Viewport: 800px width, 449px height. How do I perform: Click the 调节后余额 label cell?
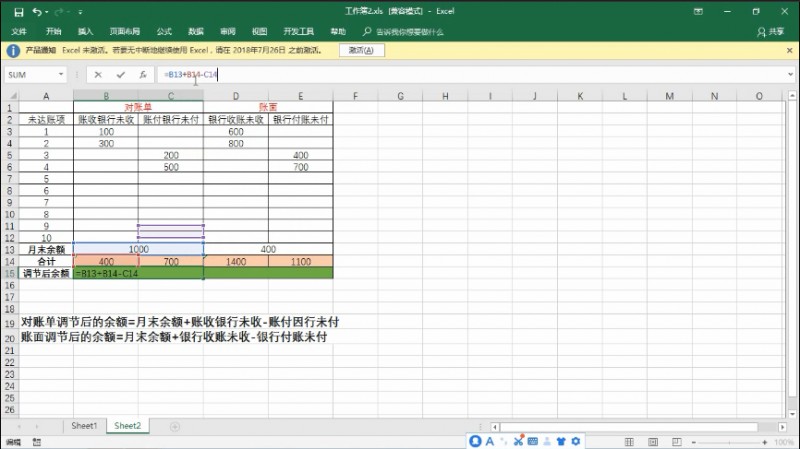[x=46, y=273]
